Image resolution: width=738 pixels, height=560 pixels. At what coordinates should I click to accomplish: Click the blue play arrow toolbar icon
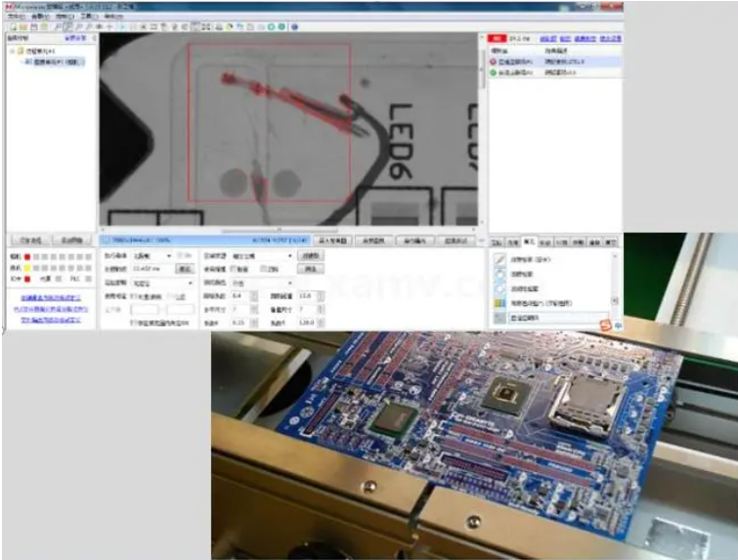tap(122, 26)
